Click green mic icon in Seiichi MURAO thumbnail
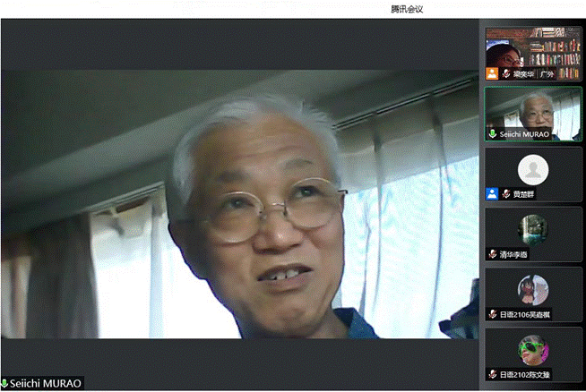 pos(492,133)
